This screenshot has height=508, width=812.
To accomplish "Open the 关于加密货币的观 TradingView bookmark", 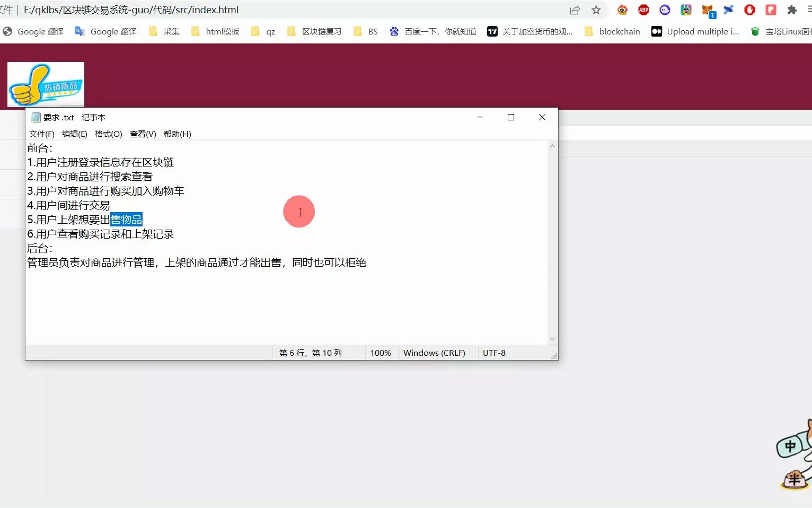I will coord(530,32).
